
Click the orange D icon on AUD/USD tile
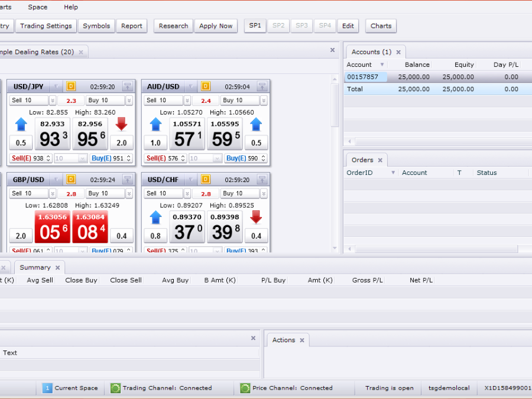(206, 86)
